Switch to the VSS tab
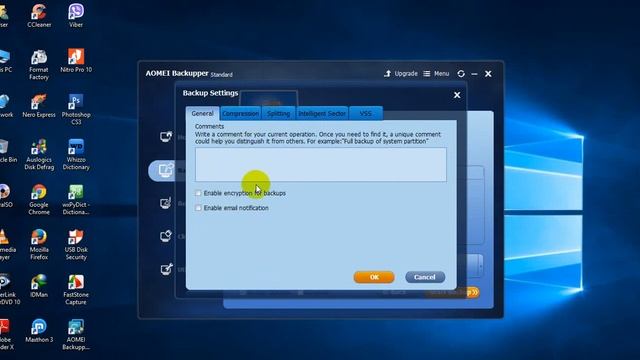 366,113
